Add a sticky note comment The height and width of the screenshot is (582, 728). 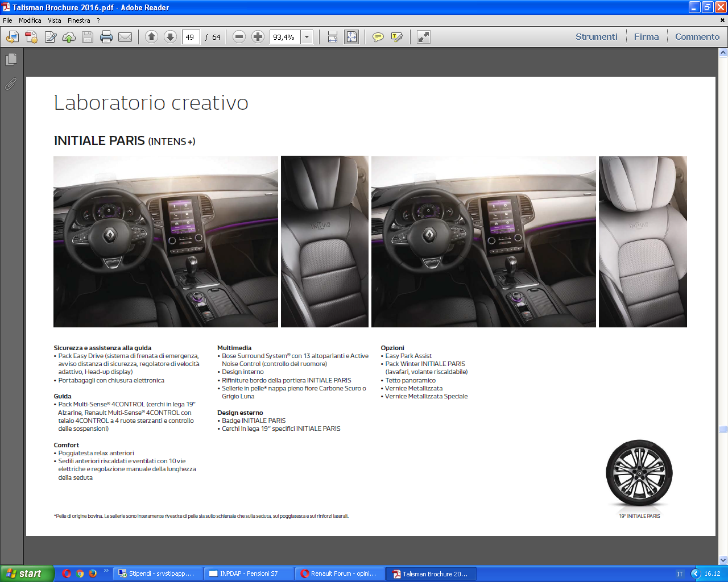(x=378, y=37)
